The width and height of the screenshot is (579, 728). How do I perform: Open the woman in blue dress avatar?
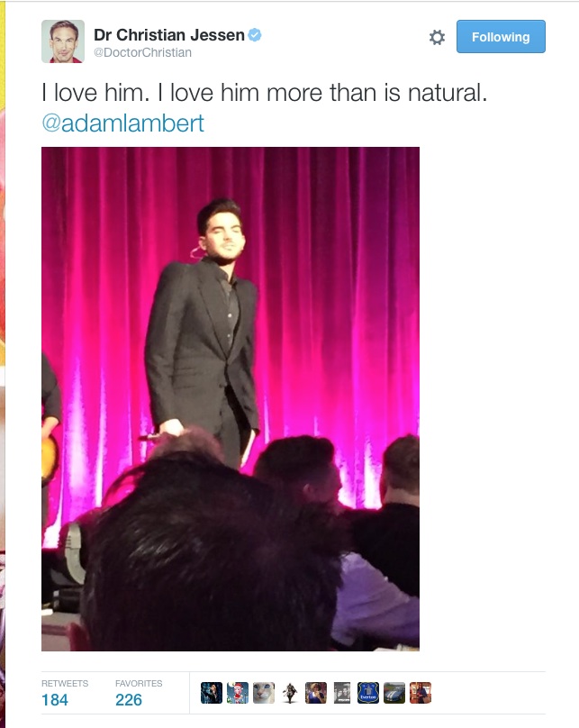[316, 693]
